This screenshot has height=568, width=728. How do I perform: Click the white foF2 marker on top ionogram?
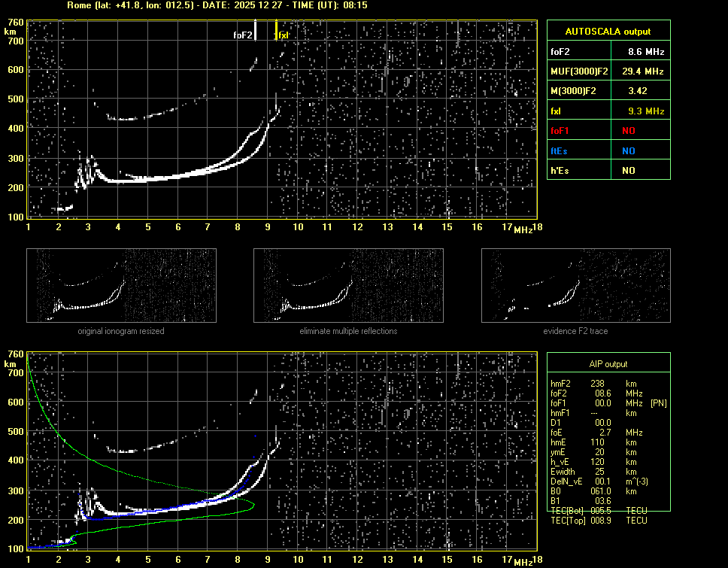(x=256, y=30)
